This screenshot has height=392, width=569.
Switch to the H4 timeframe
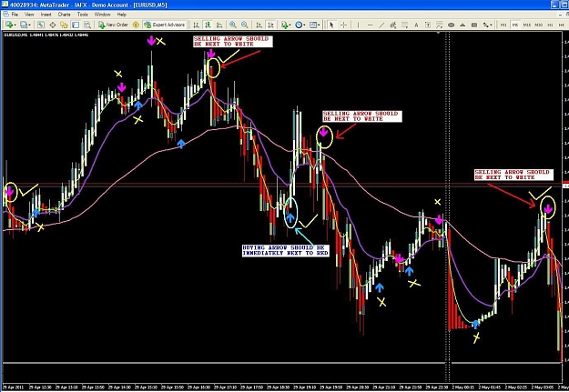click(561, 25)
